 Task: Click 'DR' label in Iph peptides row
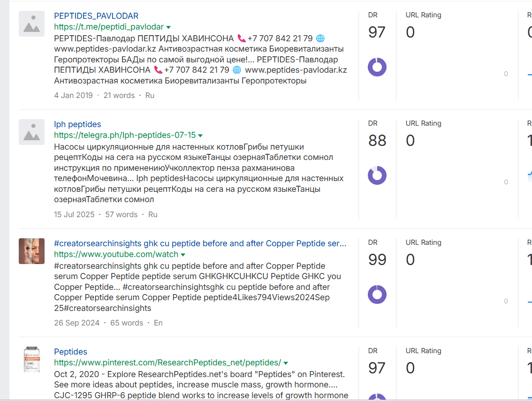(372, 123)
